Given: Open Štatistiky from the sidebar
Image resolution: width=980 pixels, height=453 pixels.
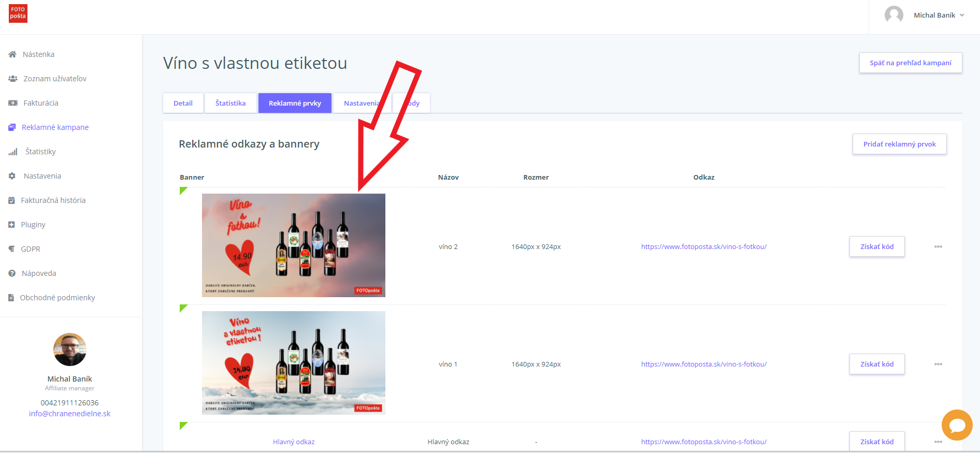Looking at the screenshot, I should click(x=40, y=152).
